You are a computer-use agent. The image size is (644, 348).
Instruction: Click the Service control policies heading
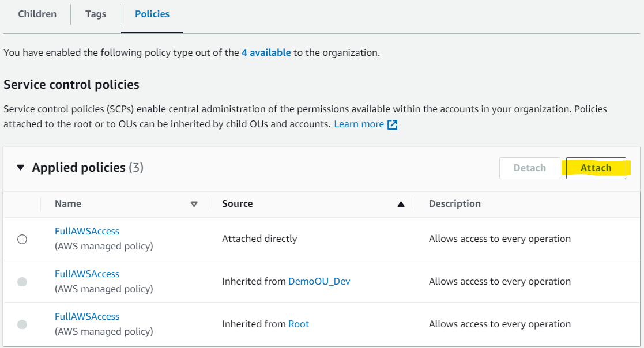(x=71, y=85)
